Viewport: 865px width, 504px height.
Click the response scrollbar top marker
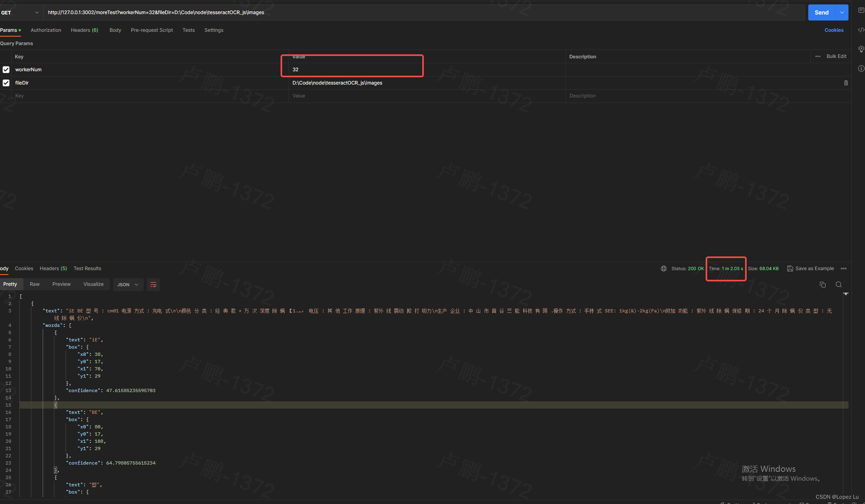click(846, 294)
